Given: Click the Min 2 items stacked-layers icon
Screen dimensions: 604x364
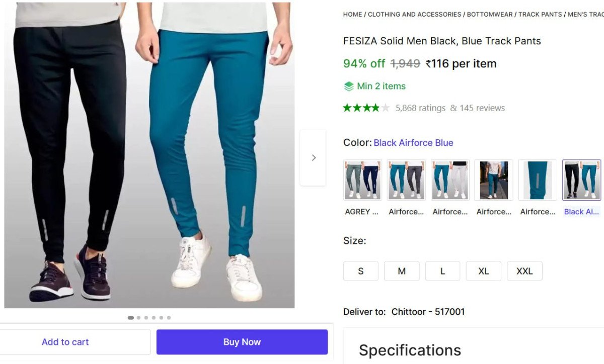Looking at the screenshot, I should pyautogui.click(x=349, y=86).
